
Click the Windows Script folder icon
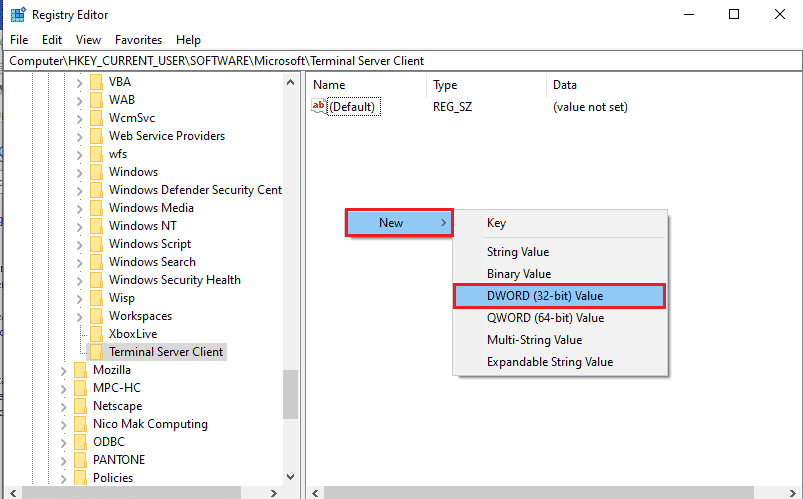click(x=96, y=244)
